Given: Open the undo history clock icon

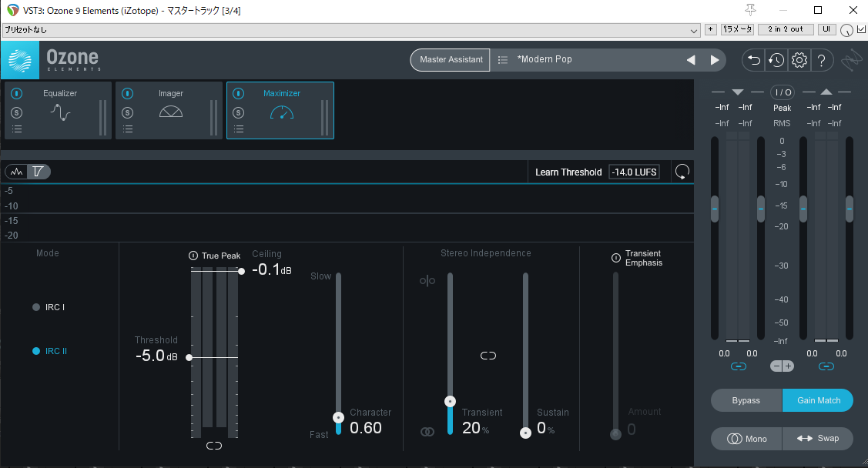Looking at the screenshot, I should (776, 60).
